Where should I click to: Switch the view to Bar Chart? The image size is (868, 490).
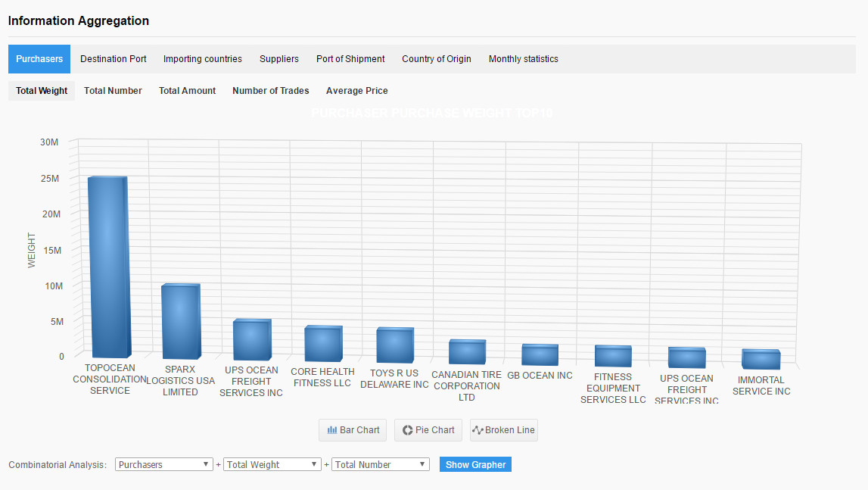click(353, 430)
